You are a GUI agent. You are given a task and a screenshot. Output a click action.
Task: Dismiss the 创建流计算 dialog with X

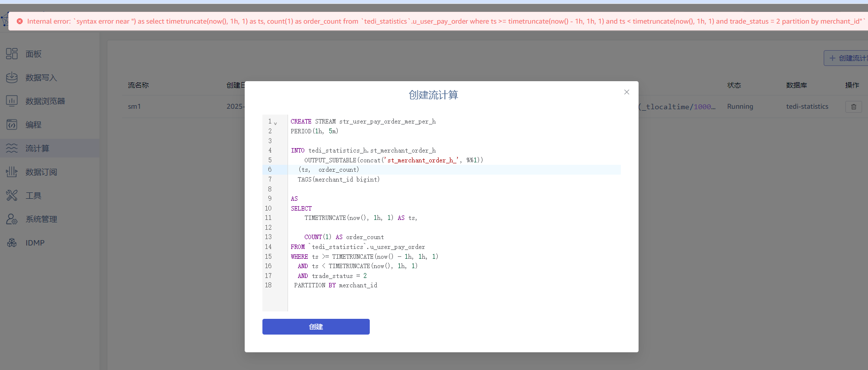pos(626,92)
